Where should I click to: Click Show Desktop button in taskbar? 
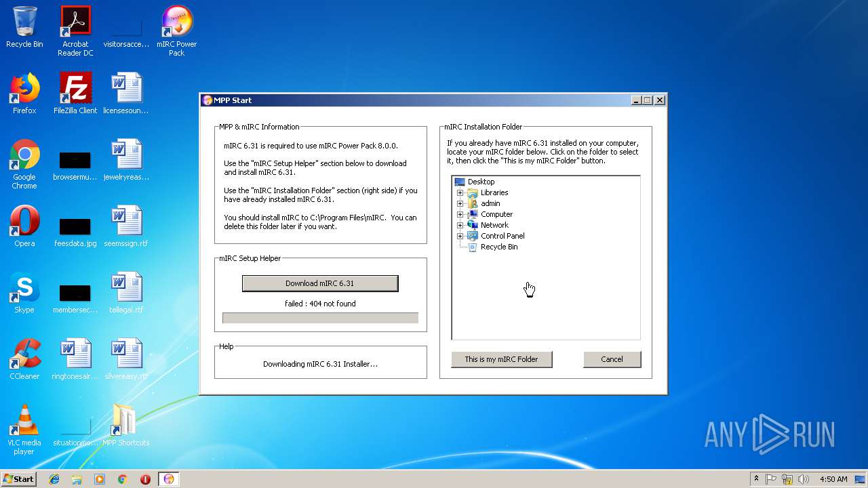click(861, 479)
